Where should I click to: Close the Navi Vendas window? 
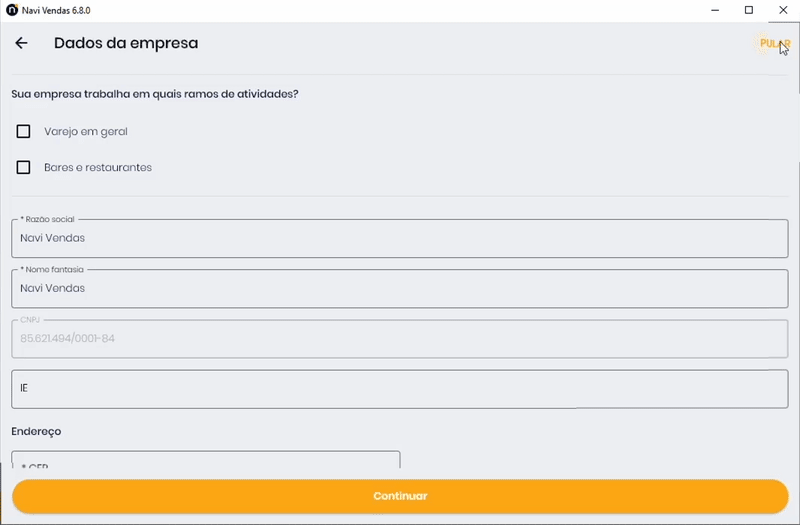pos(783,10)
